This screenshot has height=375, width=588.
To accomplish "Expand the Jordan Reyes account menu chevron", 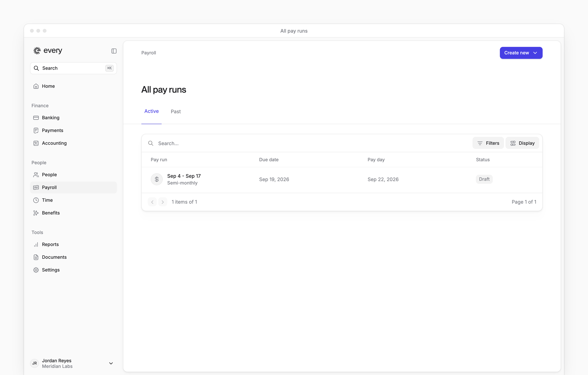I will click(x=111, y=363).
